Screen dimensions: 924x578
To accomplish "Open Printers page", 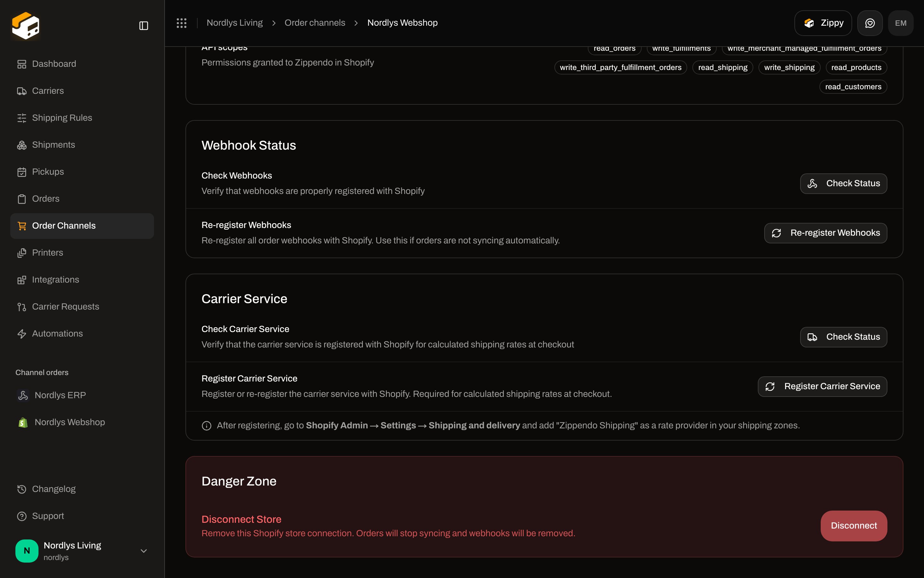I will [82, 253].
